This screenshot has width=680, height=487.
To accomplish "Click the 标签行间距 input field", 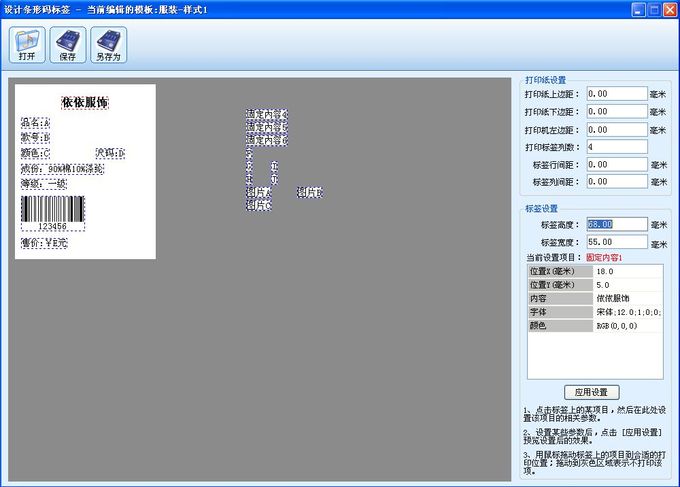I will [x=617, y=165].
